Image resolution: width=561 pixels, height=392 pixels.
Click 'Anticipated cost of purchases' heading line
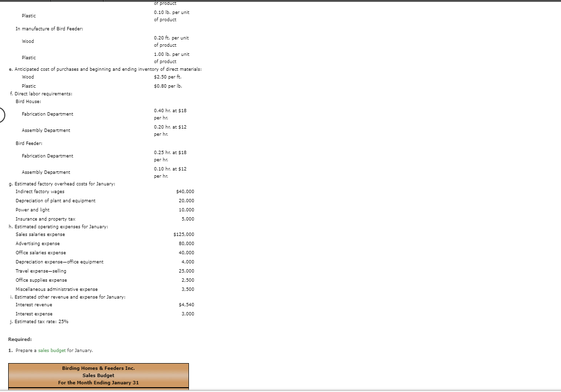pyautogui.click(x=105, y=69)
